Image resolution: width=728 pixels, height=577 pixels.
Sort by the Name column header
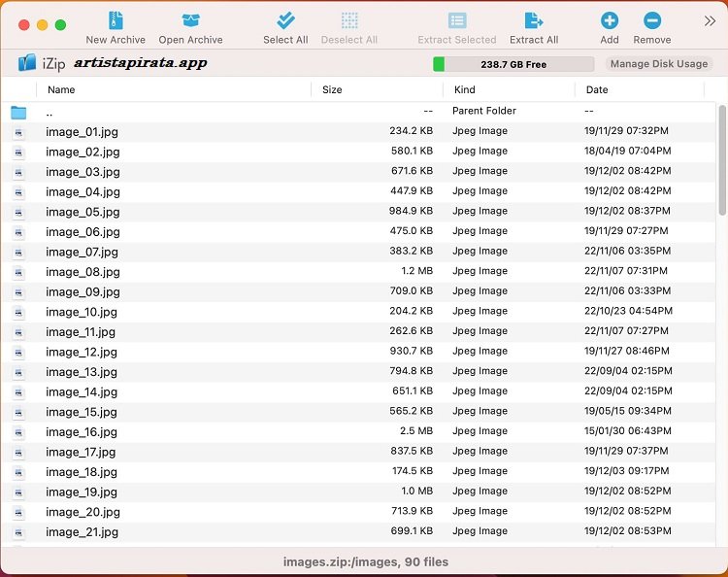click(61, 89)
